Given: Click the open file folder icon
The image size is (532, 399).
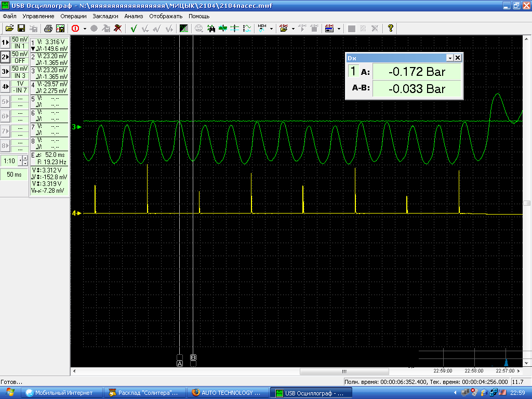Looking at the screenshot, I should coord(9,29).
